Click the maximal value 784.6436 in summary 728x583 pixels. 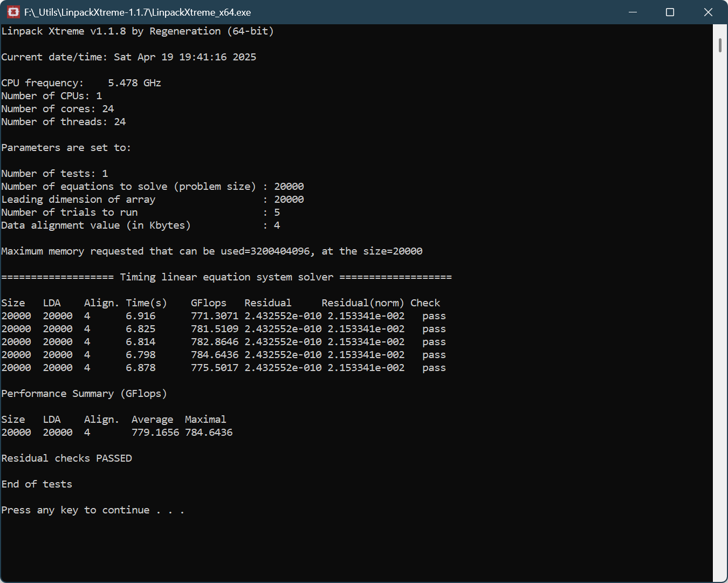[x=209, y=433]
